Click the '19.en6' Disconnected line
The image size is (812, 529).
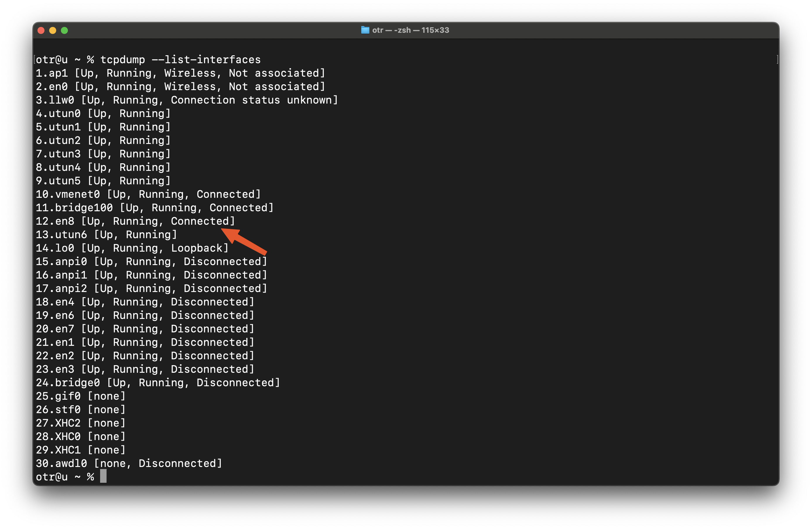coord(145,315)
